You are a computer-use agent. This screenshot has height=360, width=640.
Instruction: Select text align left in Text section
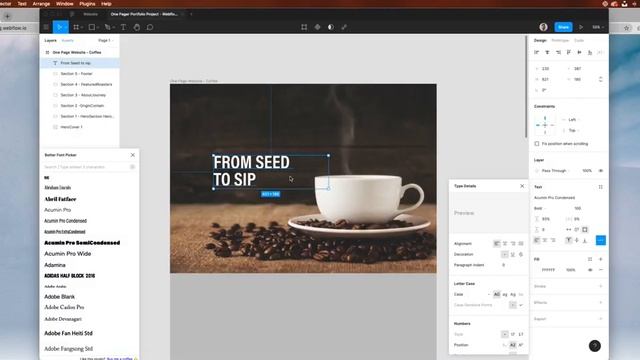tap(537, 240)
